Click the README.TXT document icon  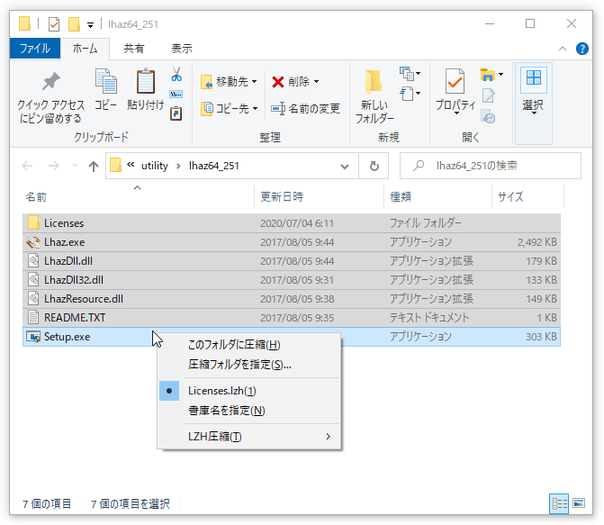[x=34, y=318]
